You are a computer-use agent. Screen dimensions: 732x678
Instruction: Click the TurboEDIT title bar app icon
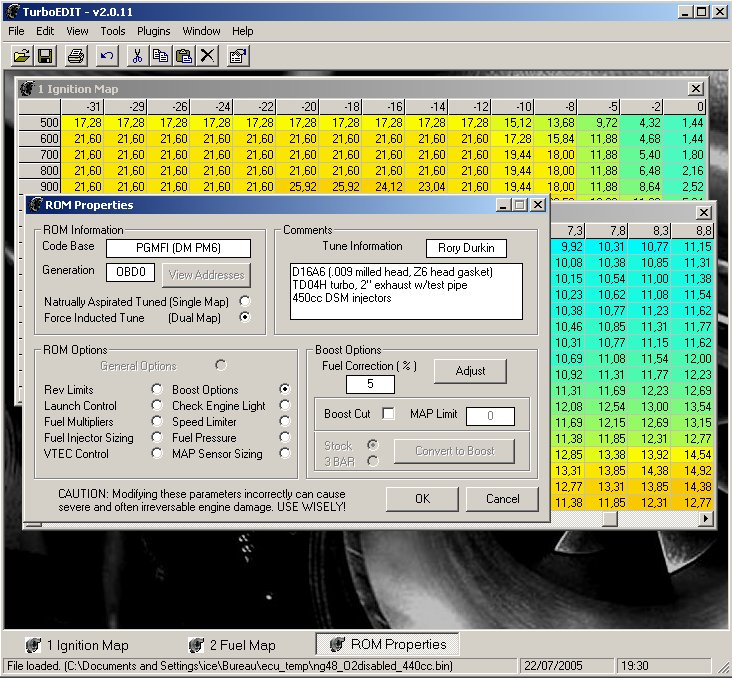tap(13, 11)
